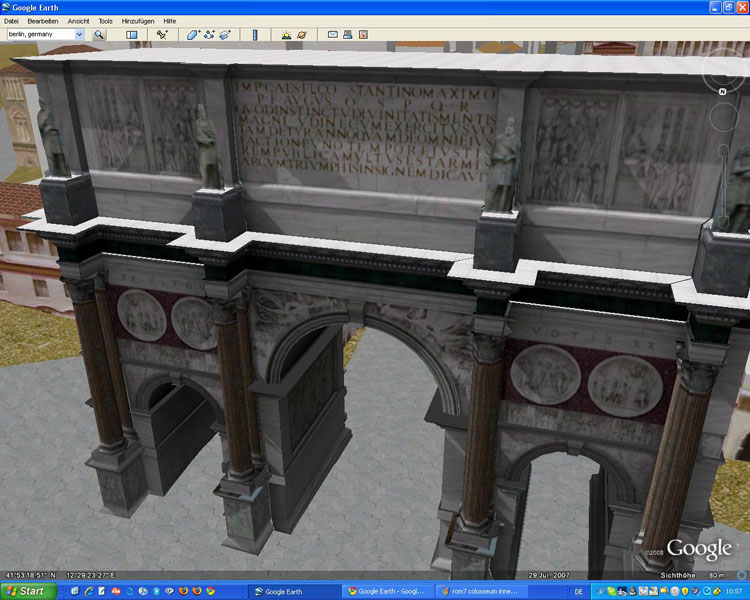Toggle sunlight display across landscape
This screenshot has width=750, height=600.
(286, 34)
